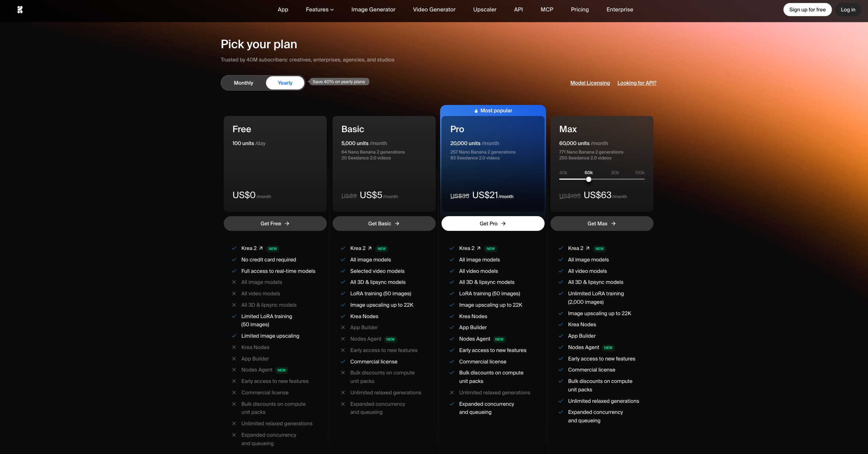868x454 pixels.
Task: Open the App page in navigation
Action: 283,10
